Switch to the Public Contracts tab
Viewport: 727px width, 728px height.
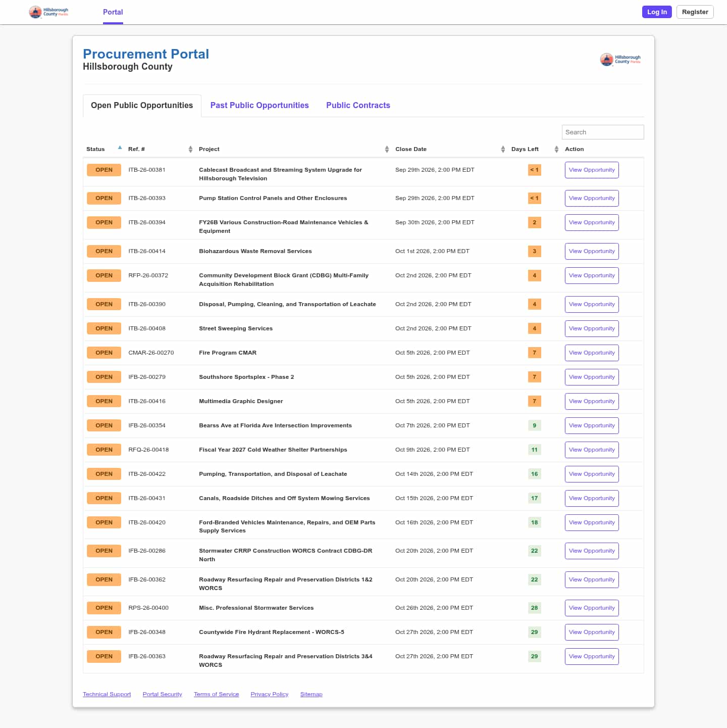pos(358,105)
